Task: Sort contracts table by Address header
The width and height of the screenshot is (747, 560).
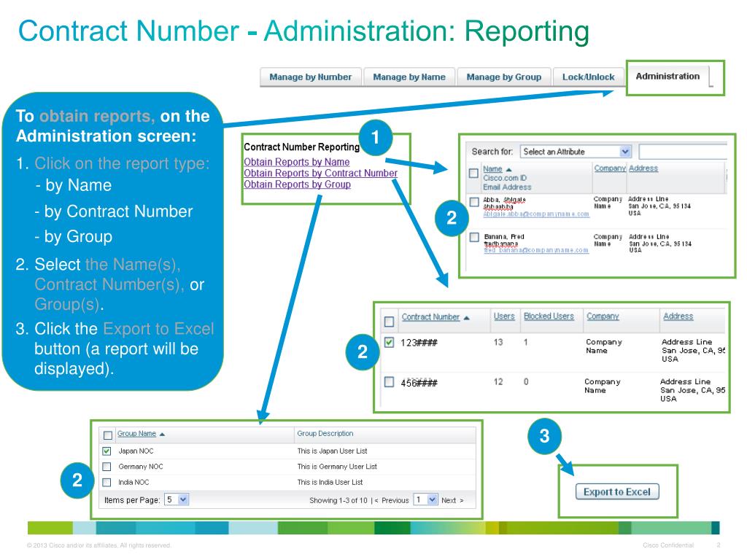Action: 678,316
